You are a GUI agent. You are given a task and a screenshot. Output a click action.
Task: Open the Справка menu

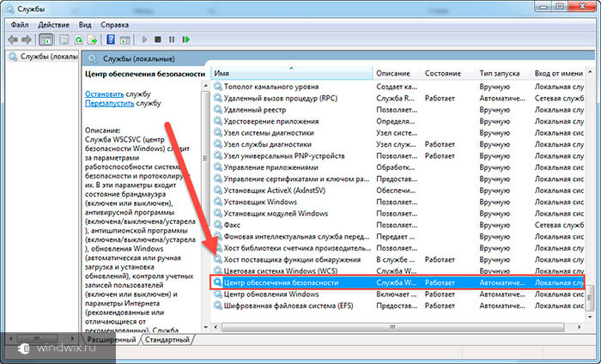[114, 25]
